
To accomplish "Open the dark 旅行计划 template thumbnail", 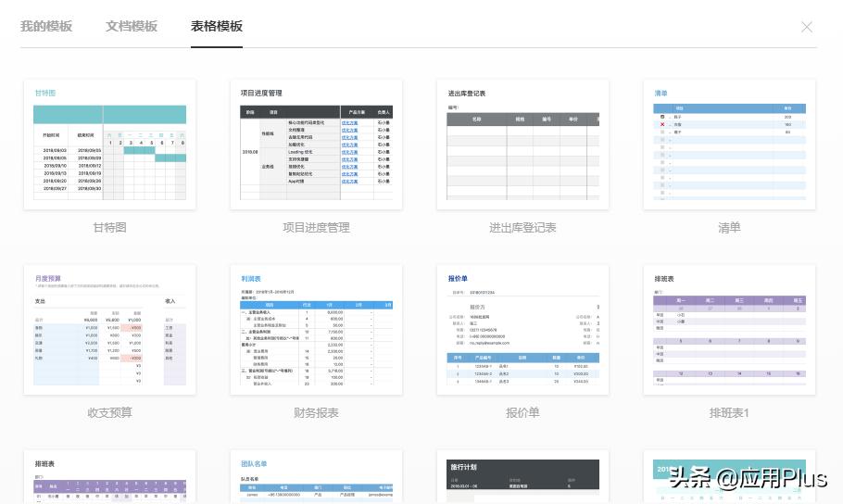I will [x=522, y=476].
